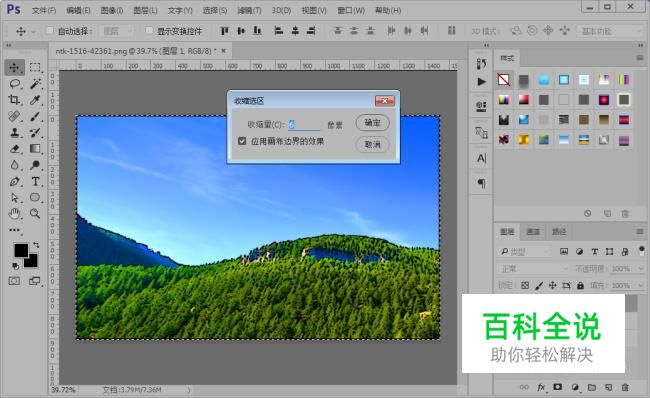The height and width of the screenshot is (398, 650).
Task: Select the Ellipse shape tool
Action: [35, 198]
